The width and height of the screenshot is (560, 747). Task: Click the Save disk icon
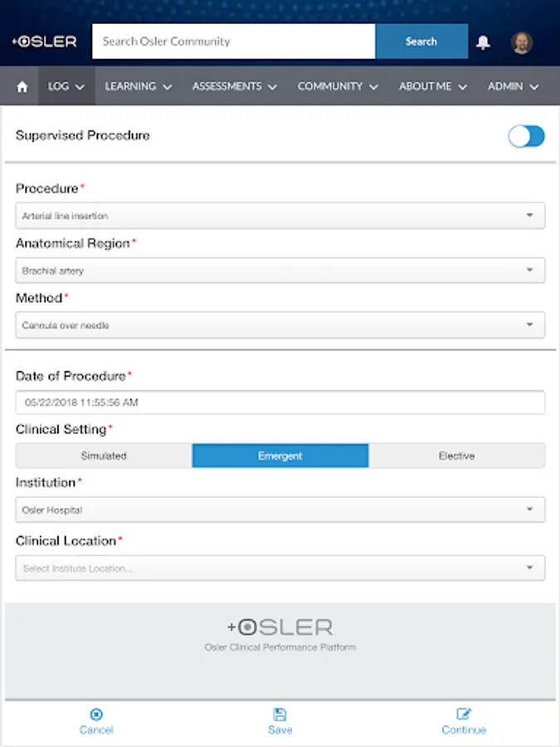[x=280, y=715]
